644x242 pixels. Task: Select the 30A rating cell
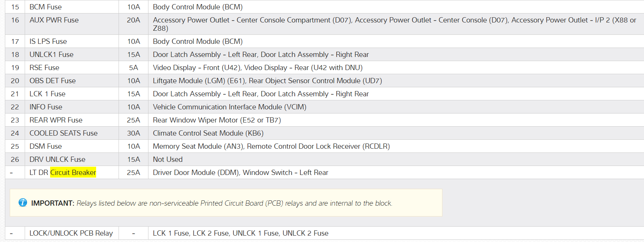[134, 133]
